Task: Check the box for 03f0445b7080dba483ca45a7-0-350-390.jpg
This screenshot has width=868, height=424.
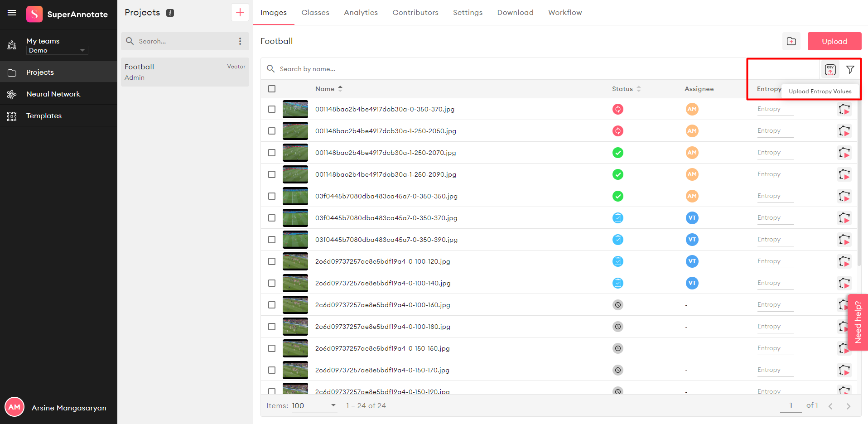Action: click(272, 240)
